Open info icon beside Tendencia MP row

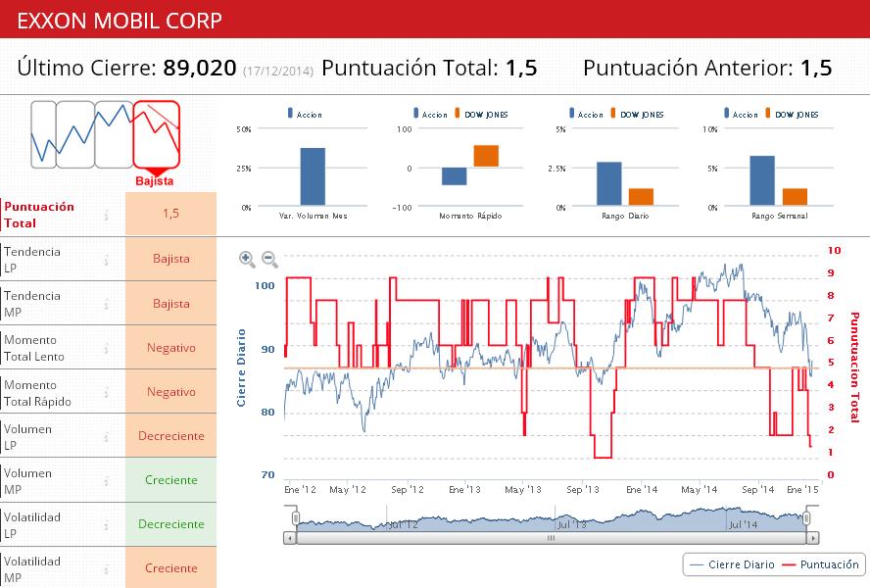[106, 304]
